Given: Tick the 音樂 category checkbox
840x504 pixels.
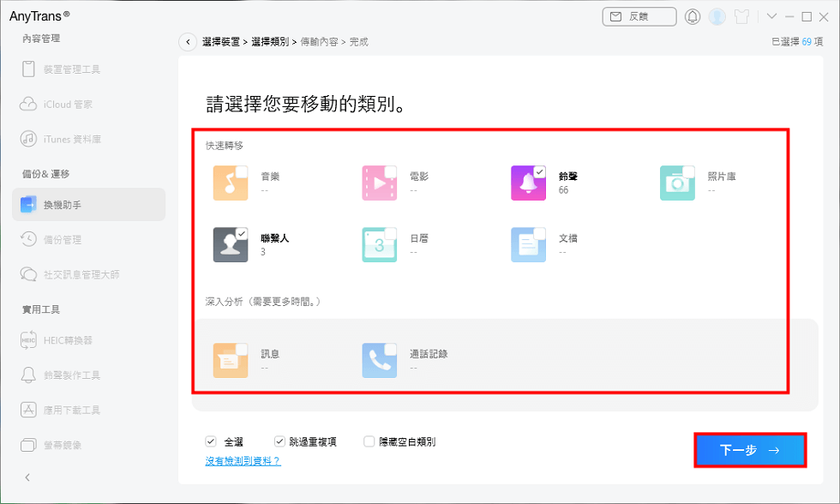Looking at the screenshot, I should pyautogui.click(x=242, y=172).
